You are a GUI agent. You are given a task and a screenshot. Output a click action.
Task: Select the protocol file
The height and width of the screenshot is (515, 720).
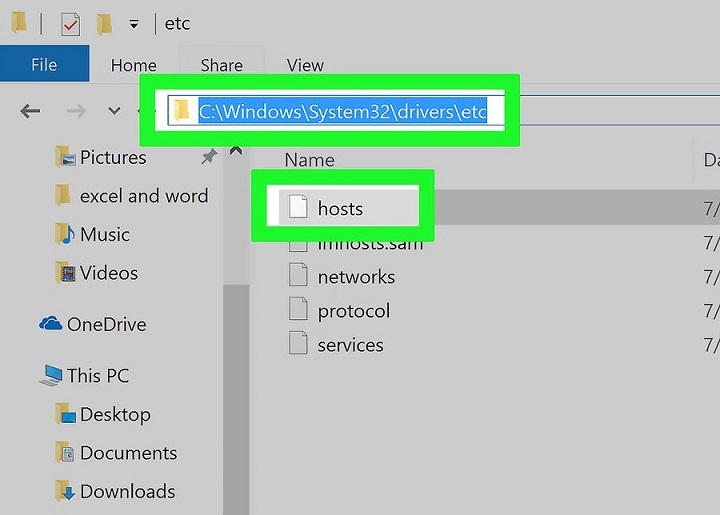tap(354, 311)
